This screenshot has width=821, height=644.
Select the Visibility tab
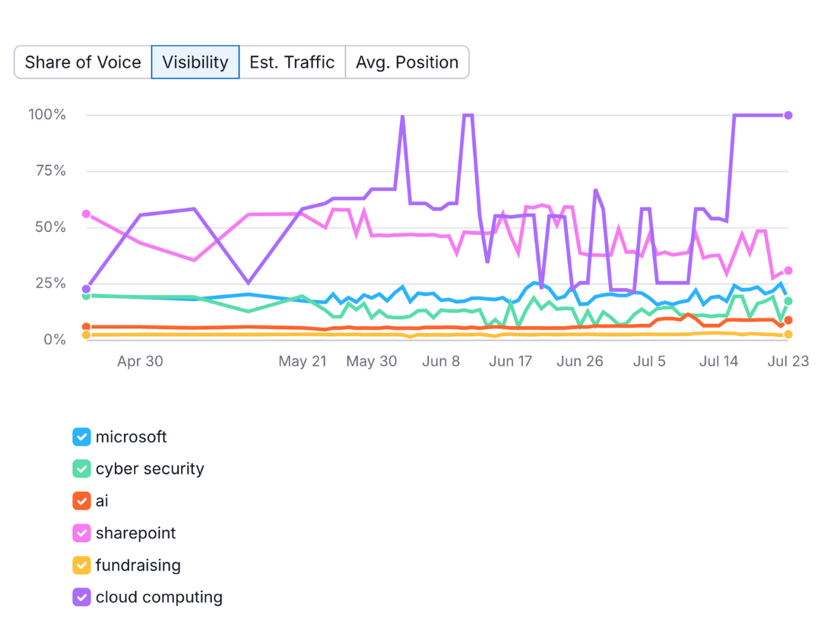(x=195, y=62)
